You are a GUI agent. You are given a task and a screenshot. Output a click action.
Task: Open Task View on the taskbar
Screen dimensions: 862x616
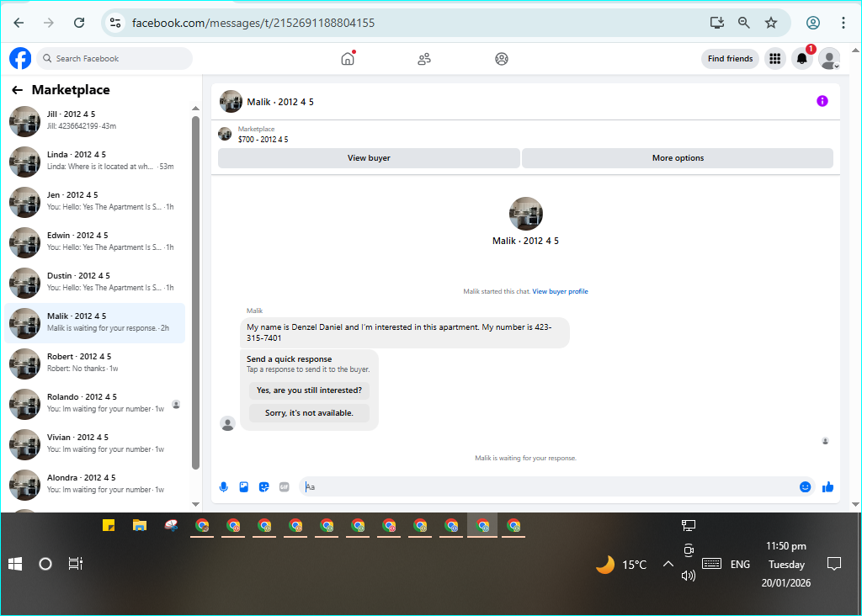[75, 564]
